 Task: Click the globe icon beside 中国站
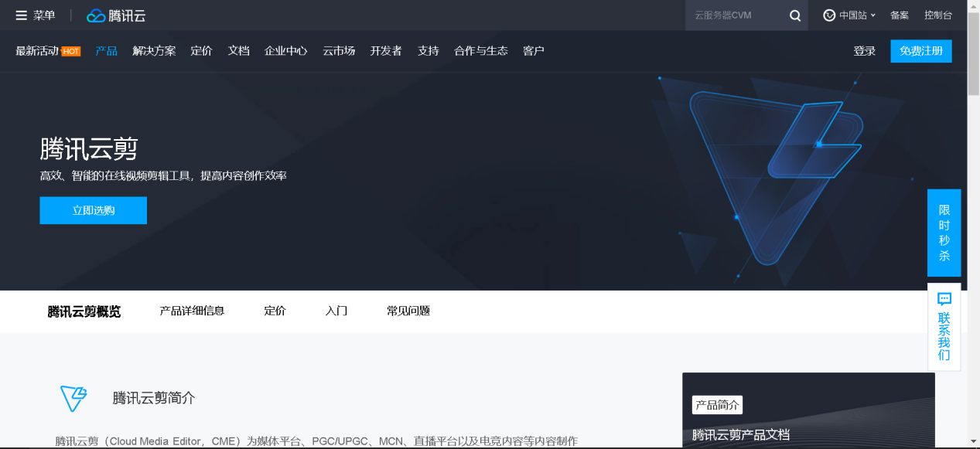tap(829, 15)
